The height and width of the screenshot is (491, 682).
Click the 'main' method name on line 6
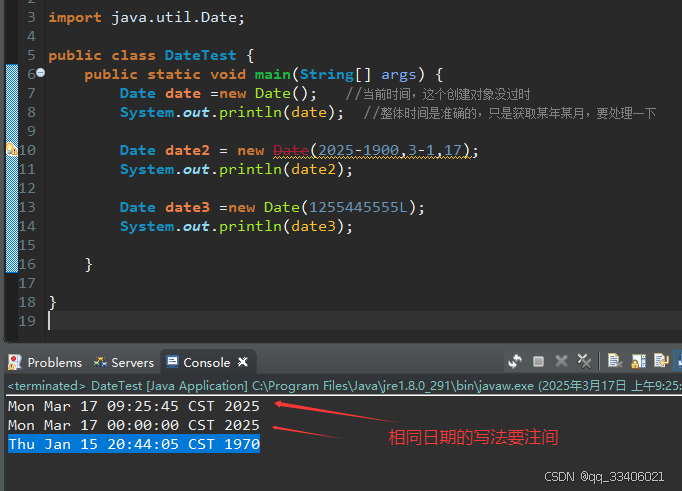click(272, 74)
